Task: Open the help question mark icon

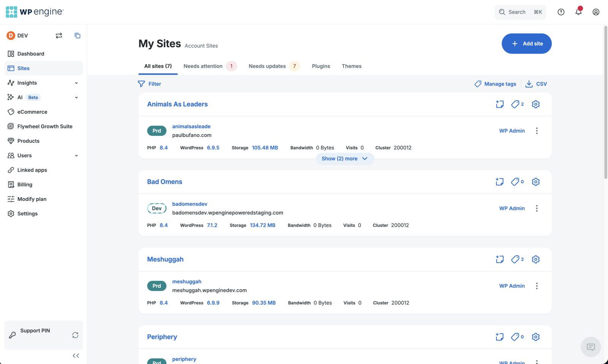Action: 561,12
